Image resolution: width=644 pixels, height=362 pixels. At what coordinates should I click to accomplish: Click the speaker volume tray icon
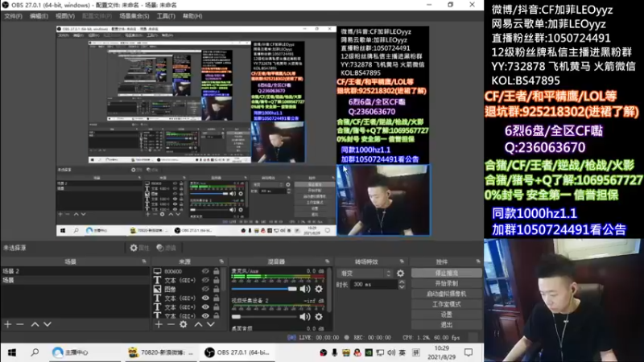[391, 352]
